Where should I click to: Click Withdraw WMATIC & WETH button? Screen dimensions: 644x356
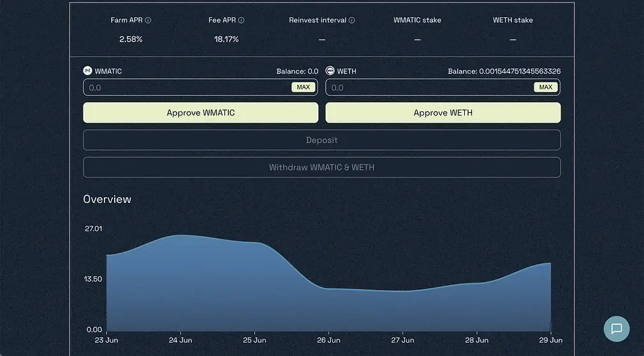[x=321, y=168]
